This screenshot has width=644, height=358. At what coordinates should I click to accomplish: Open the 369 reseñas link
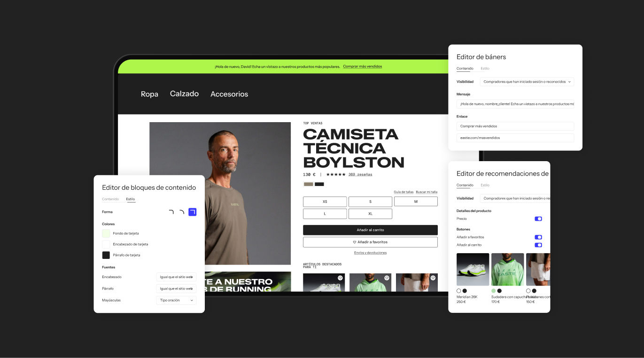tap(360, 174)
